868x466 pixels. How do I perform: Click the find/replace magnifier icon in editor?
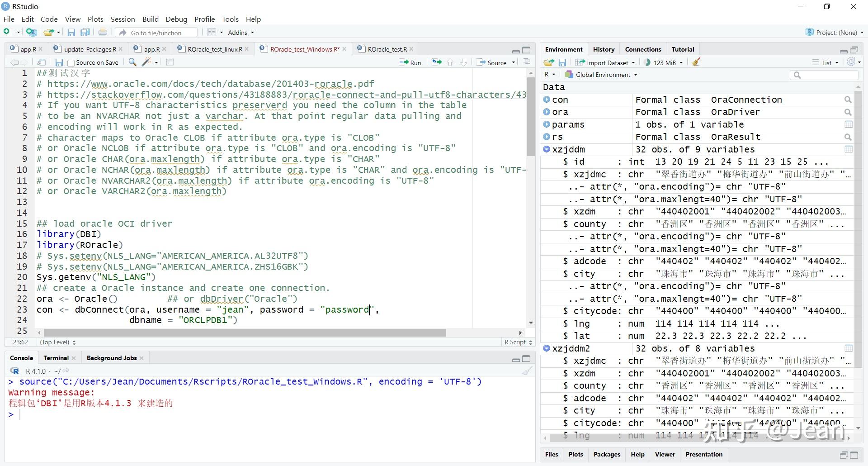click(x=132, y=62)
